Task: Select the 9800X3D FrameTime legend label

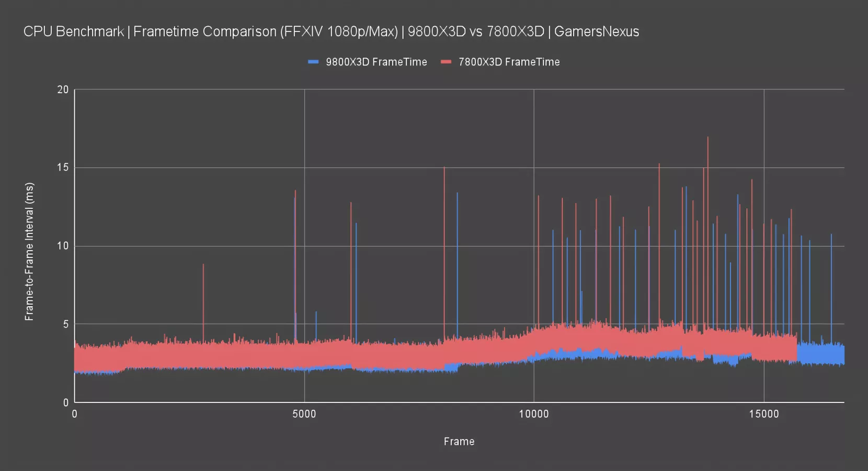Action: pos(376,62)
